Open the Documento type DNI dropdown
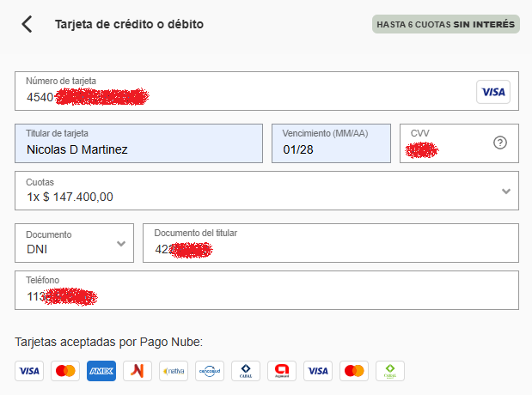This screenshot has height=395, width=532. [75, 243]
